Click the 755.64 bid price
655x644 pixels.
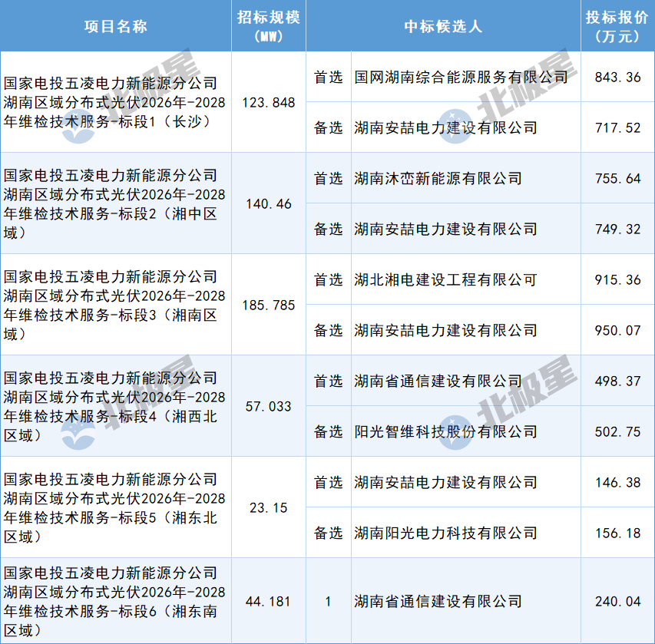618,178
